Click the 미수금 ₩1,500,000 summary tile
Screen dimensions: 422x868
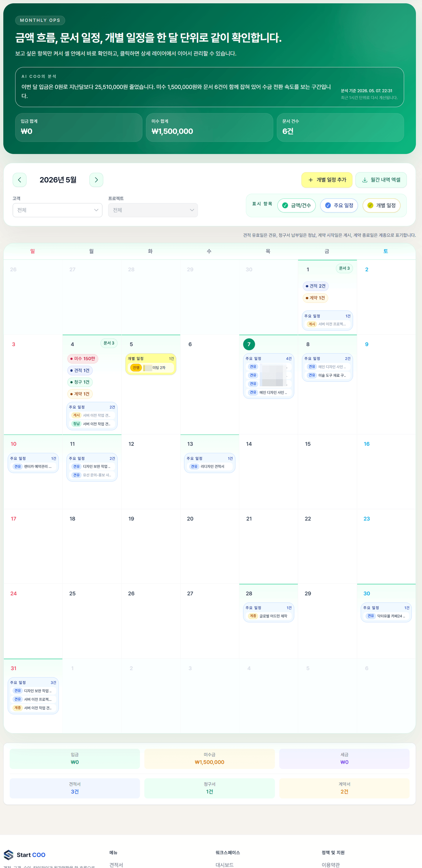pyautogui.click(x=210, y=759)
